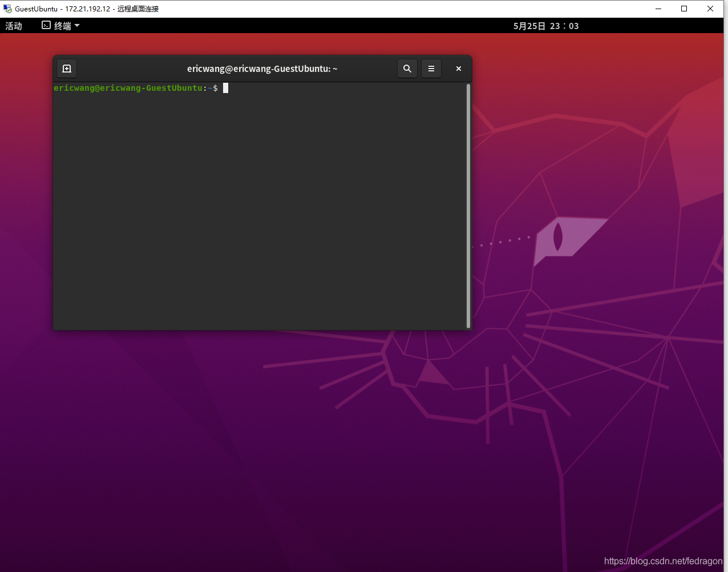Screen dimensions: 728x572
Task: Minimize the Remote Desktop window
Action: coord(658,9)
